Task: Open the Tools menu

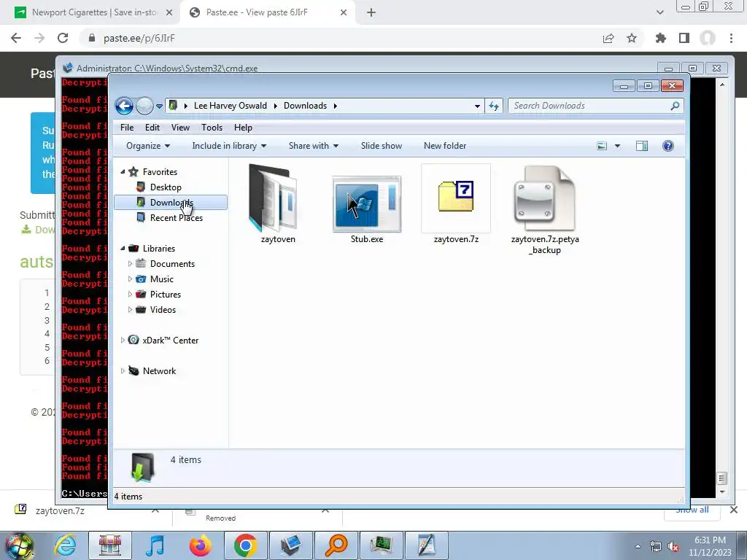Action: point(212,128)
